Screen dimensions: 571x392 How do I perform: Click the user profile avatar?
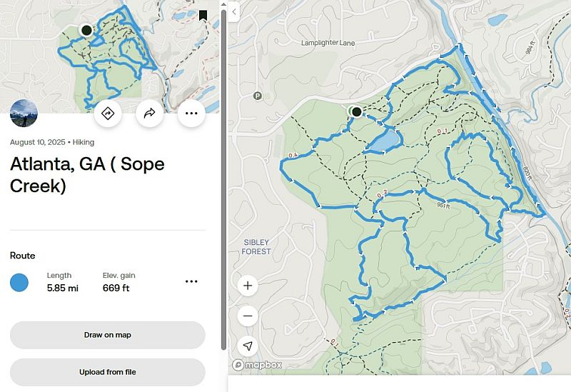coord(24,113)
